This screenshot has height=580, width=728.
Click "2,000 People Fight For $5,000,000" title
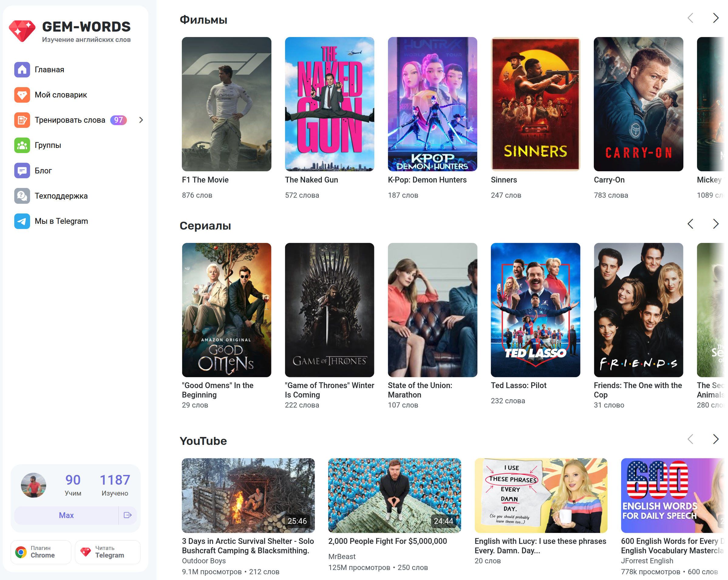tap(388, 541)
